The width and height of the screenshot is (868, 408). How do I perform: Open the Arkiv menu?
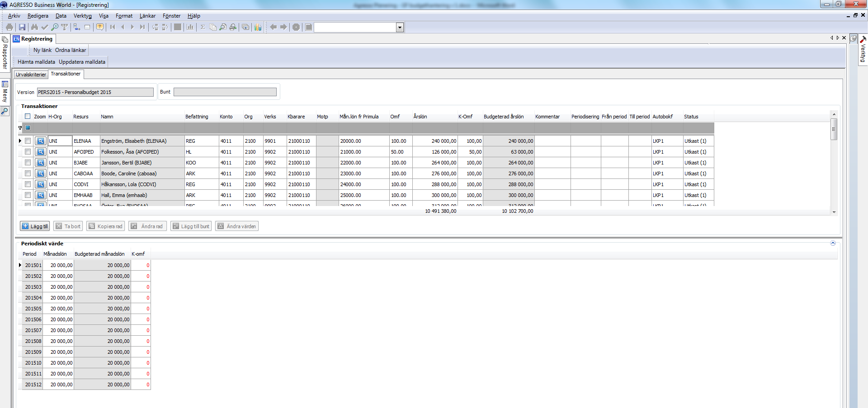point(14,16)
